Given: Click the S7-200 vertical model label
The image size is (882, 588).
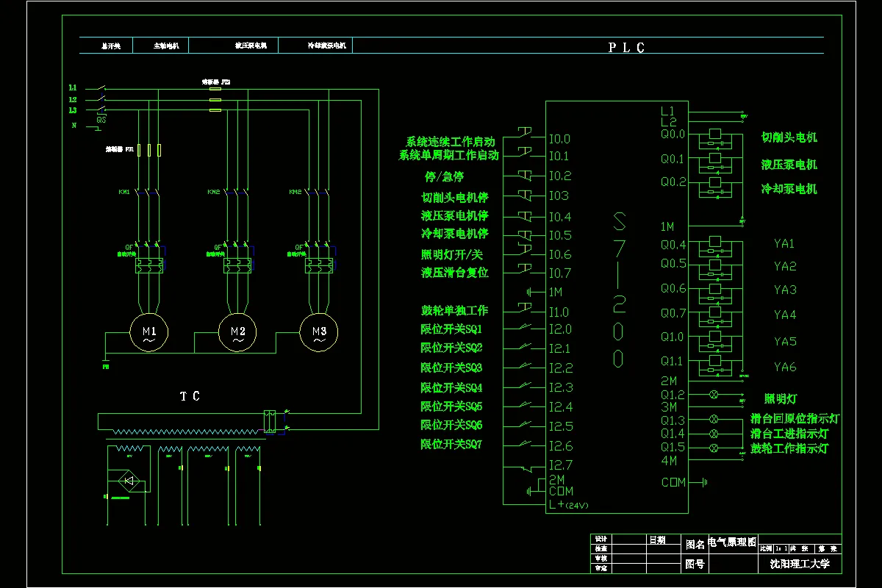Looking at the screenshot, I should click(x=620, y=290).
